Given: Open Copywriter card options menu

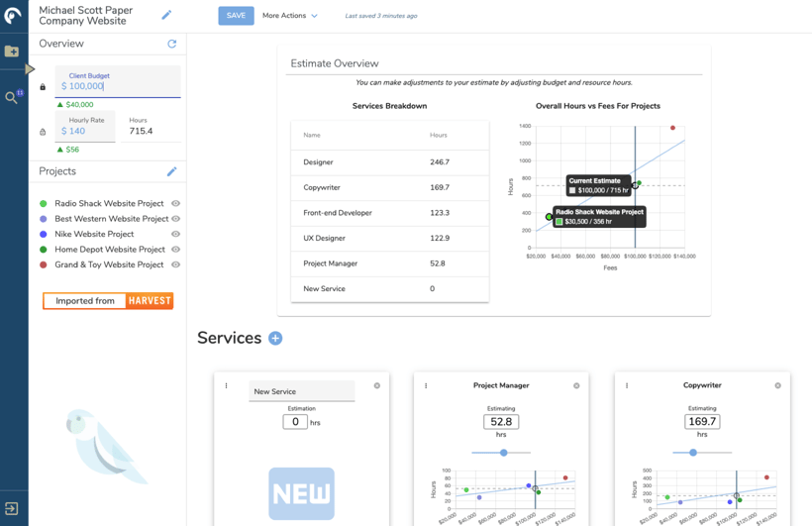Looking at the screenshot, I should pos(627,385).
